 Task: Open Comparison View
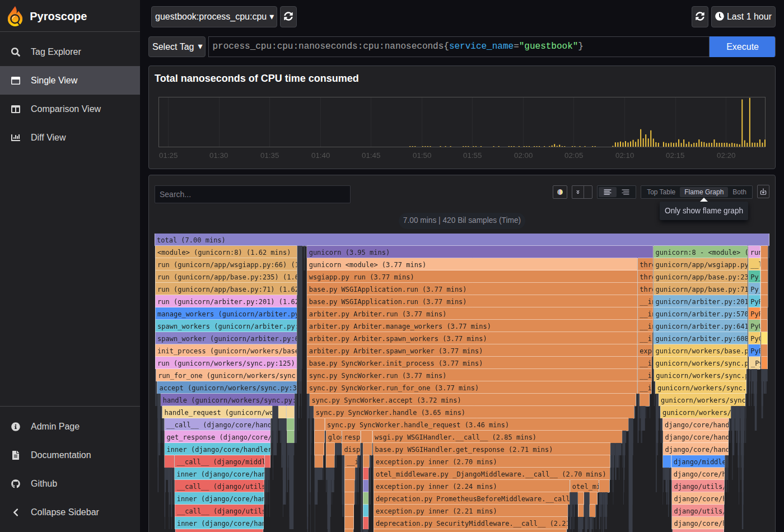pyautogui.click(x=70, y=109)
